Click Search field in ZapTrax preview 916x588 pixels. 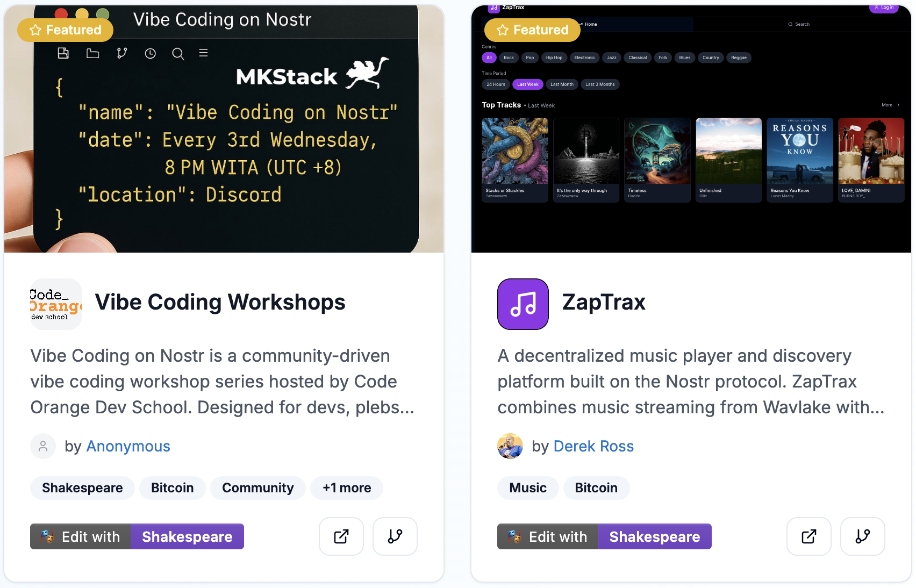[x=799, y=24]
